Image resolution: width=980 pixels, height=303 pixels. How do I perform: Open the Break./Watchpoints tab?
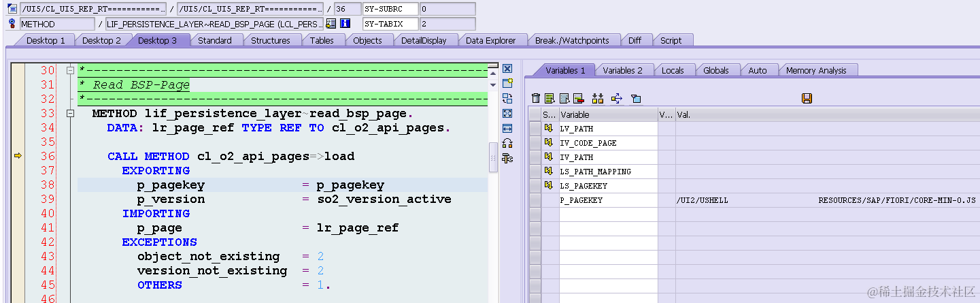pos(572,41)
